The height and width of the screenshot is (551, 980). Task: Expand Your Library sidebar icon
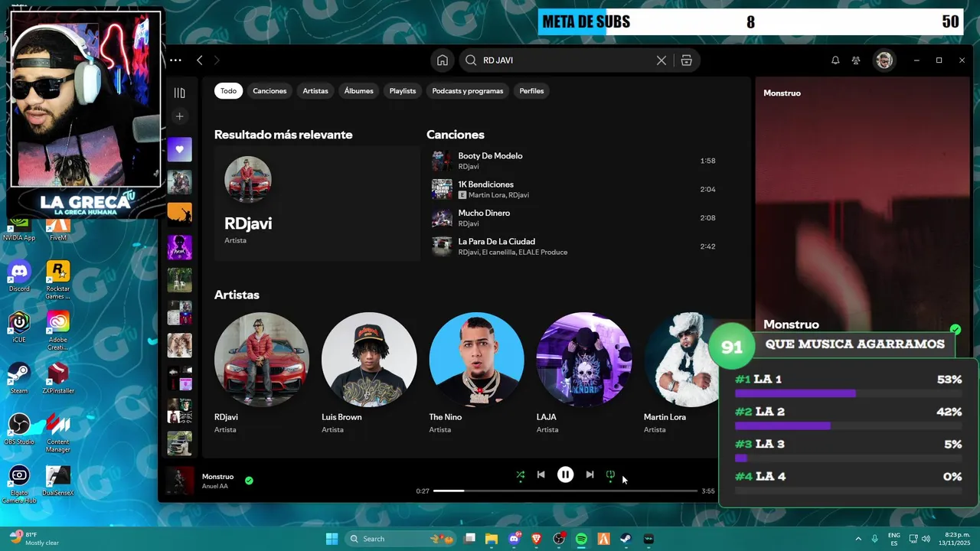click(x=179, y=93)
